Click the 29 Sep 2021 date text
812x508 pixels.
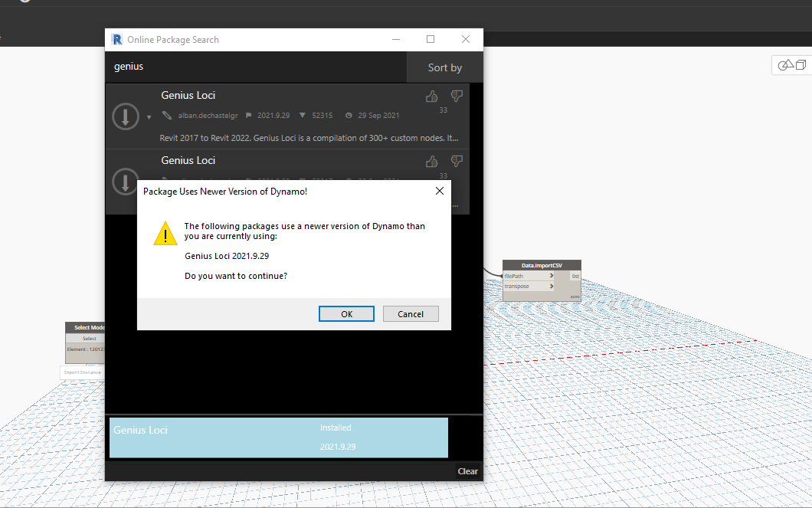click(x=378, y=116)
